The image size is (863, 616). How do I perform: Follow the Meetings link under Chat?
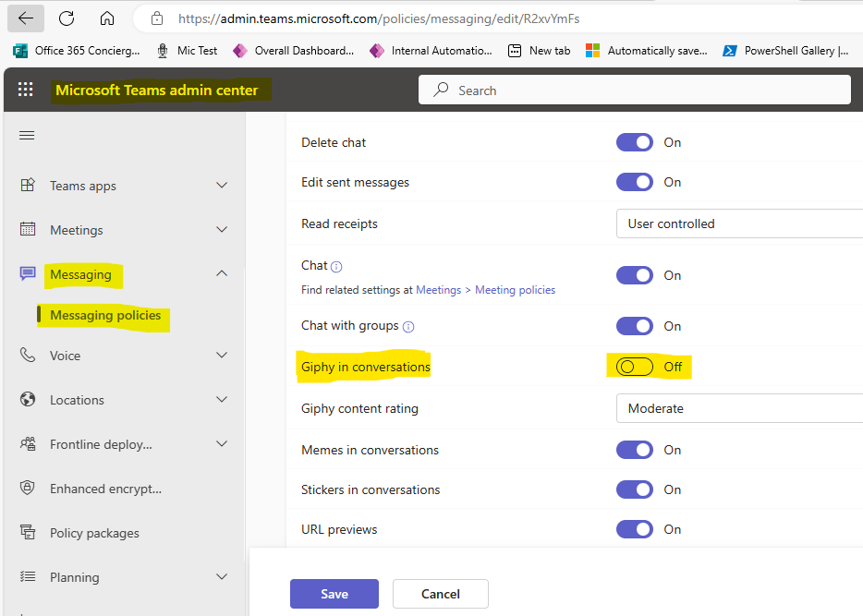(x=438, y=290)
